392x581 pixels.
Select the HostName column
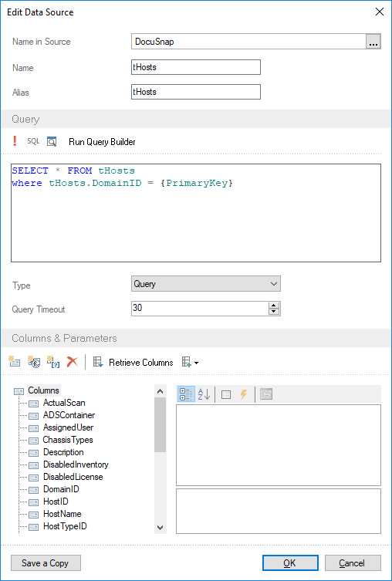point(63,514)
